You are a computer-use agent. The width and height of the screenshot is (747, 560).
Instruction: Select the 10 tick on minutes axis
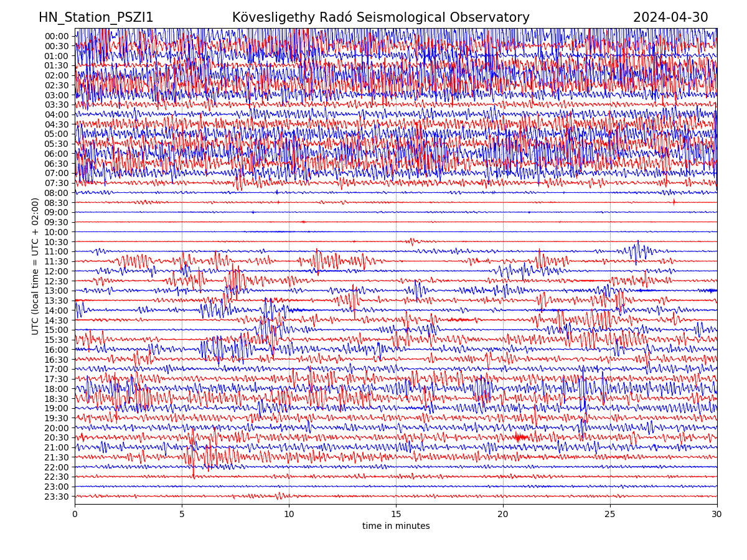(x=289, y=515)
